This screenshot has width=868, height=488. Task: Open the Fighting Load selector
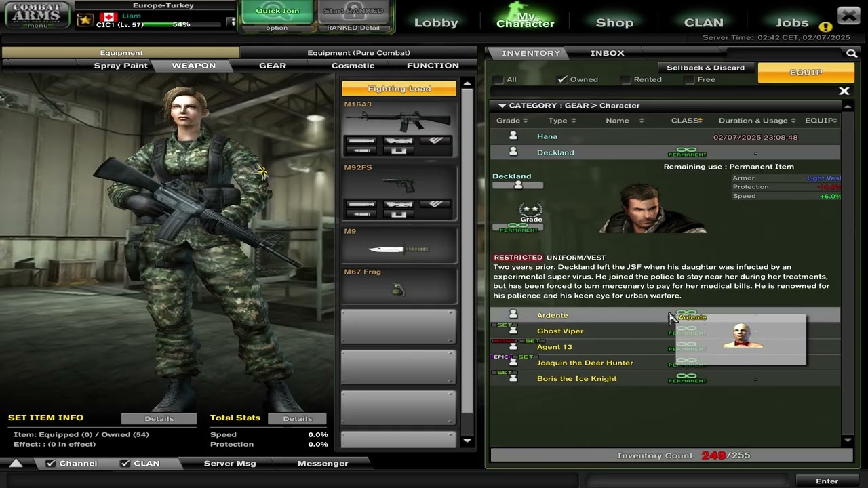coord(399,89)
